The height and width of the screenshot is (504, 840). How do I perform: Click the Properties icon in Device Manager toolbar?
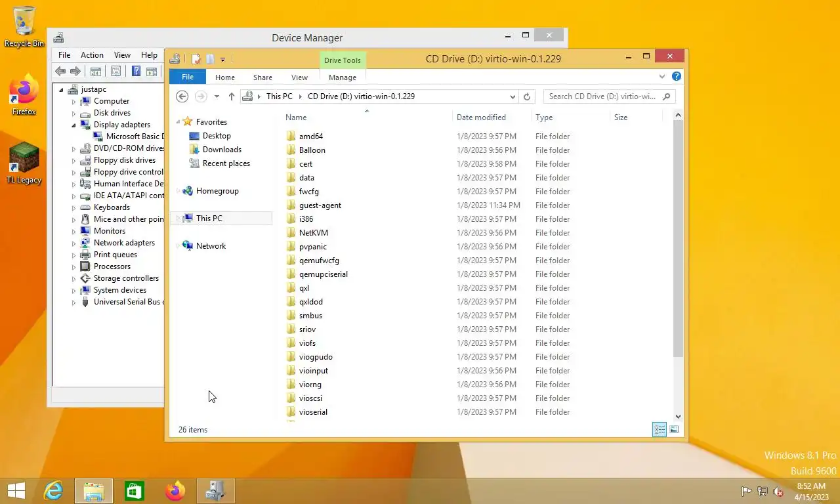coord(116,72)
